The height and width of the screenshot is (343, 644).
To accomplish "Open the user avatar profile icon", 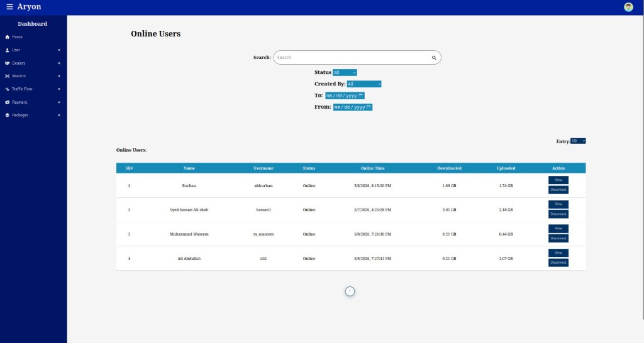I will 628,7.
